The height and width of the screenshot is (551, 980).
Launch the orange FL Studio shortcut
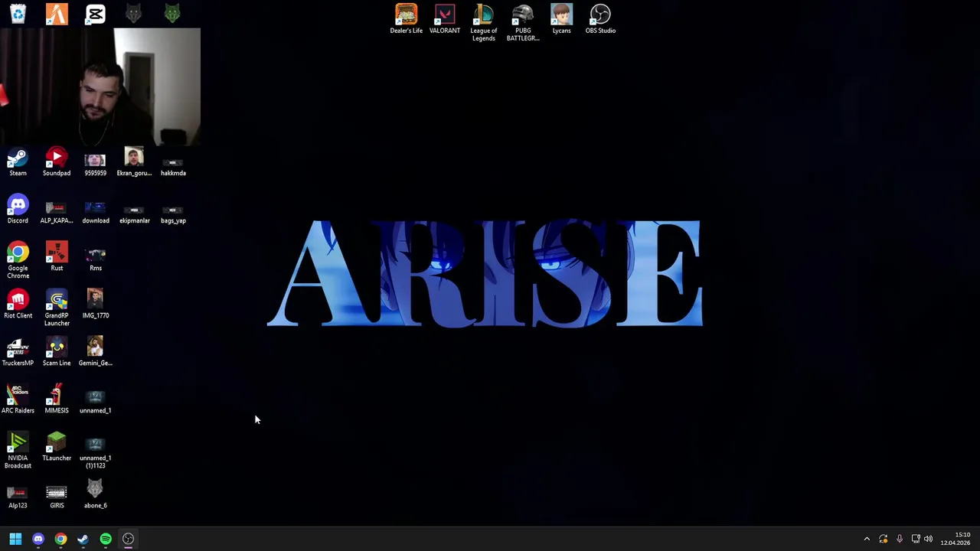coord(57,14)
